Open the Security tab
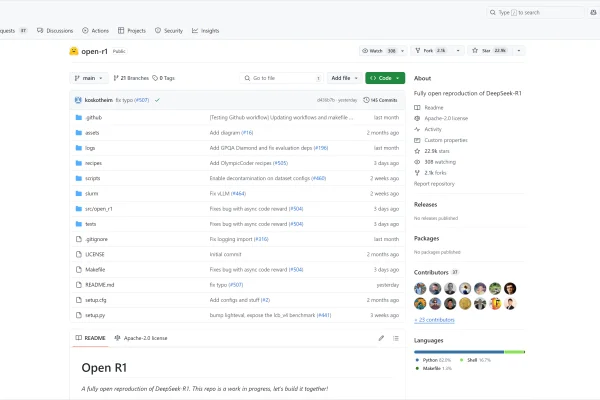 click(169, 31)
